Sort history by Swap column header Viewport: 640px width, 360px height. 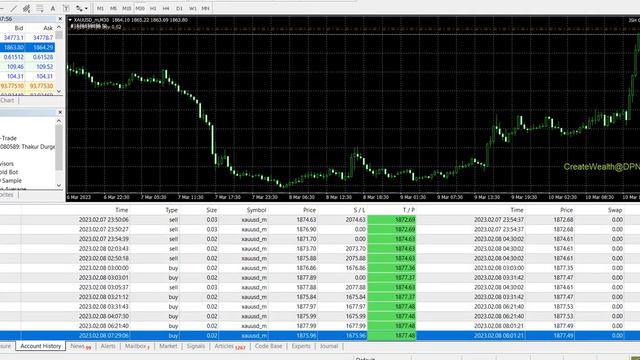click(615, 210)
